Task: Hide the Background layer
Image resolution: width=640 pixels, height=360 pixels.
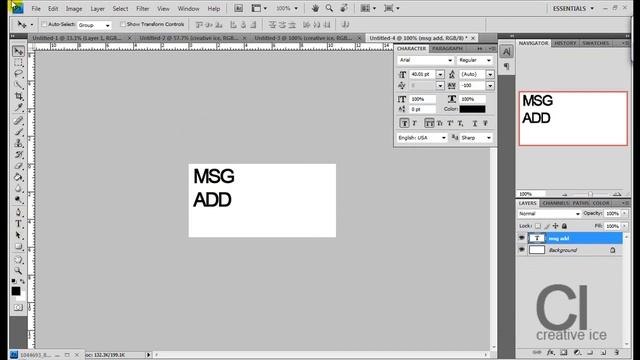Action: [522, 250]
